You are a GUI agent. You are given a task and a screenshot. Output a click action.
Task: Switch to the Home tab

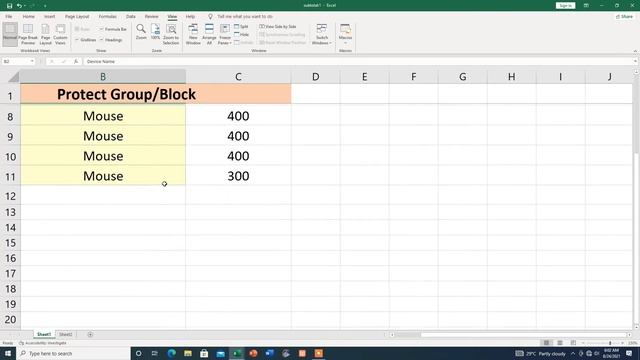29,16
